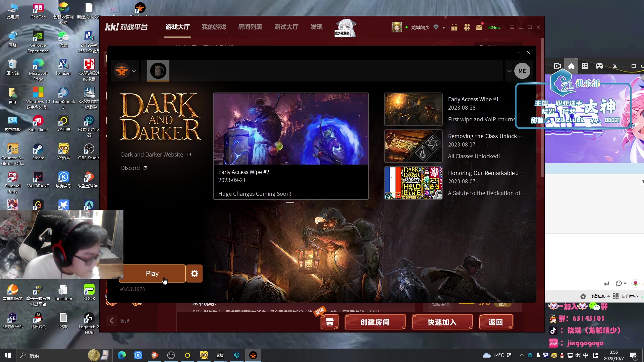This screenshot has height=362, width=644.
Task: Open 腾讯QQ desktop shortcut
Action: [x=38, y=321]
